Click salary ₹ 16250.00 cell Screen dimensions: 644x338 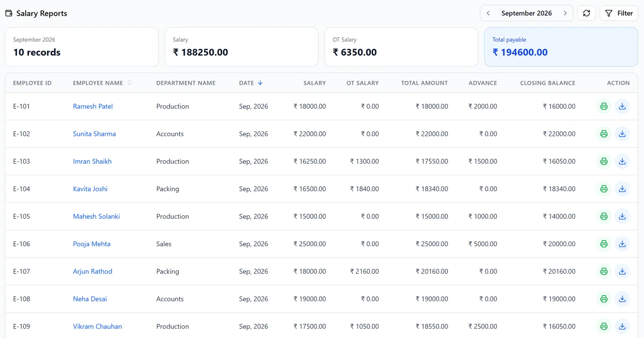(x=310, y=161)
